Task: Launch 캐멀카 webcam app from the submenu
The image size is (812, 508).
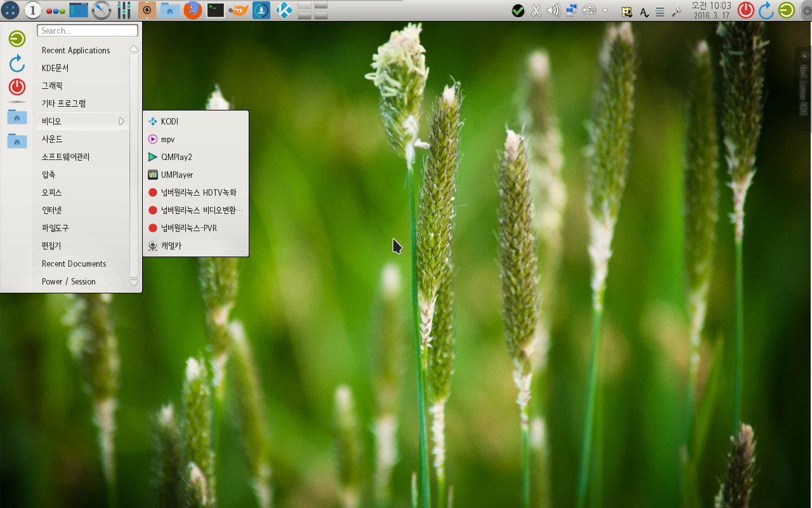Action: [x=195, y=246]
